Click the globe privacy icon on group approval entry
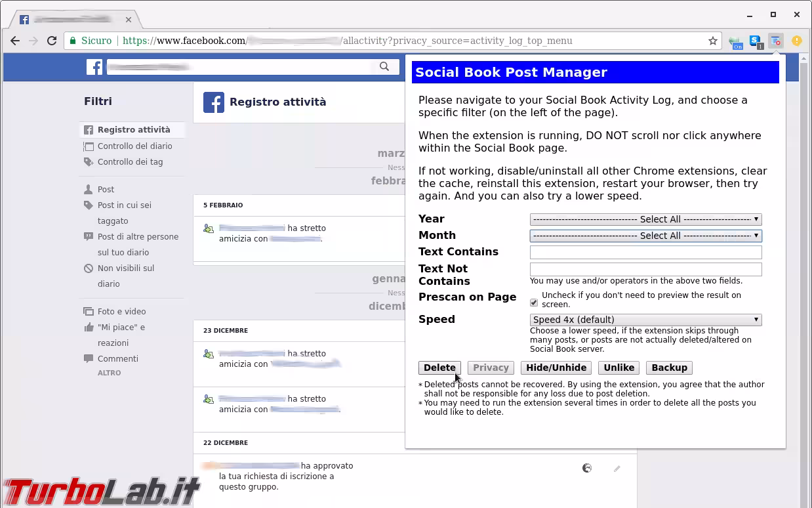 (587, 468)
